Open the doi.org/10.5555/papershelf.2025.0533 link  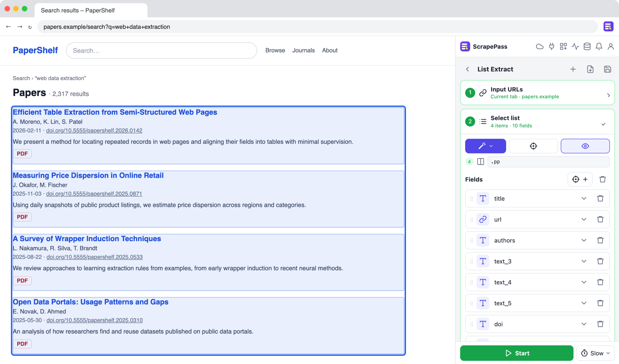(94, 257)
